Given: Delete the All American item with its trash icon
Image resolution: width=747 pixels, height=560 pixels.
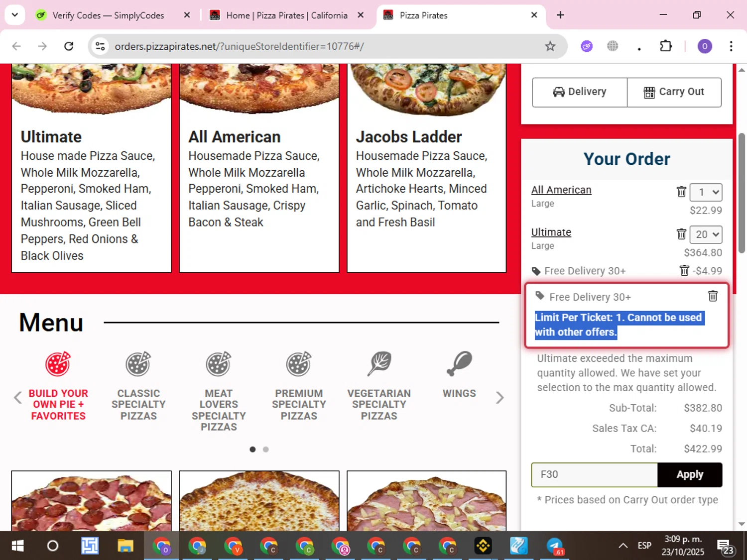Looking at the screenshot, I should tap(681, 192).
